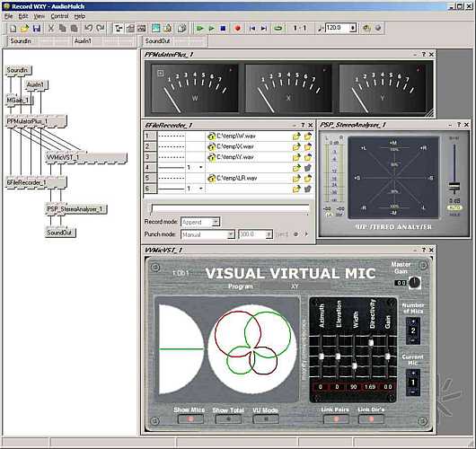Start recording with the red record icon

pos(238,29)
